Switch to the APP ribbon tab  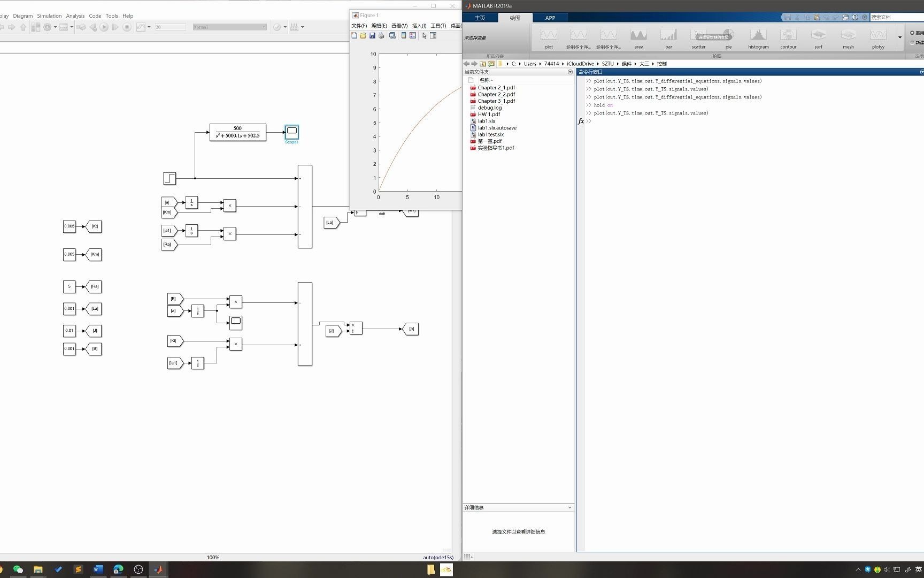(x=550, y=18)
